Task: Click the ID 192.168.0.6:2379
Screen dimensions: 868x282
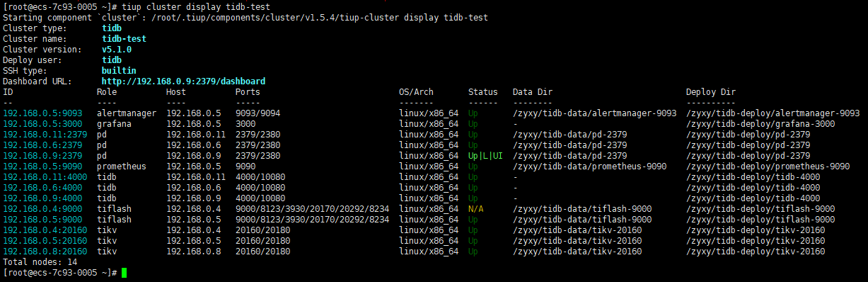Action: click(x=42, y=145)
